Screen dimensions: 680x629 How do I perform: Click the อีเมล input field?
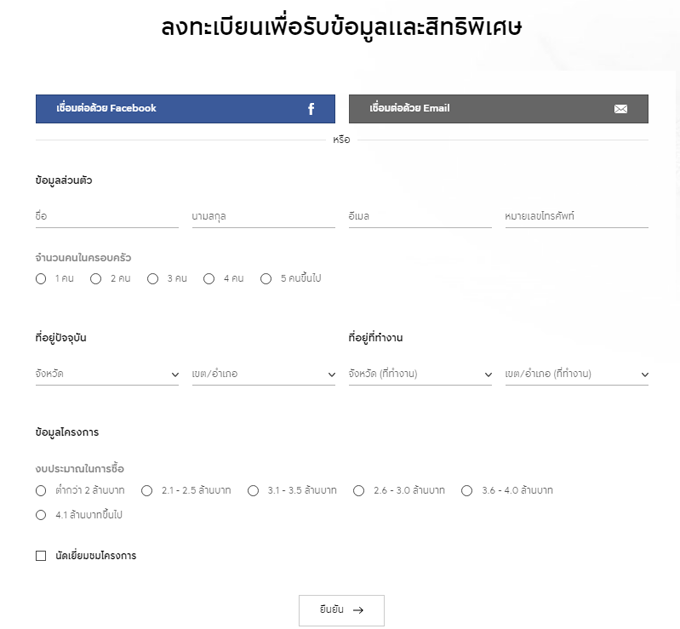[420, 216]
